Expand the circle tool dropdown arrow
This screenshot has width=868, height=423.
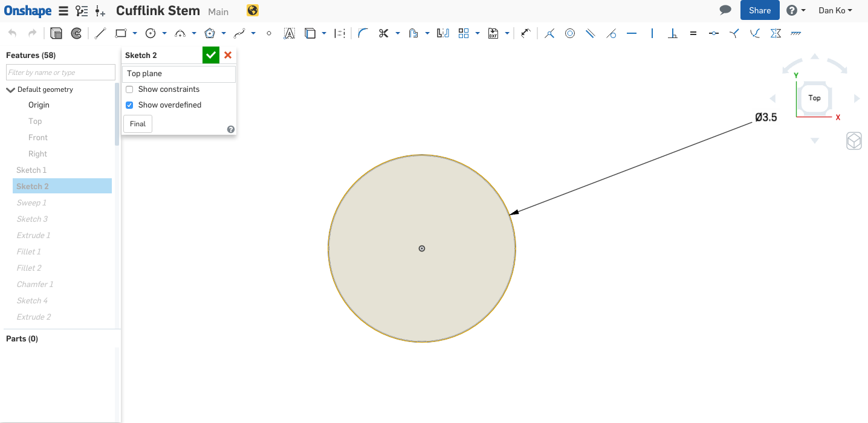click(164, 33)
